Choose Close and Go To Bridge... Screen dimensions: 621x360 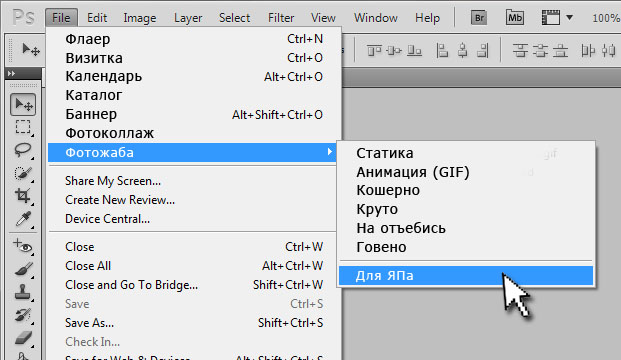(x=194, y=285)
